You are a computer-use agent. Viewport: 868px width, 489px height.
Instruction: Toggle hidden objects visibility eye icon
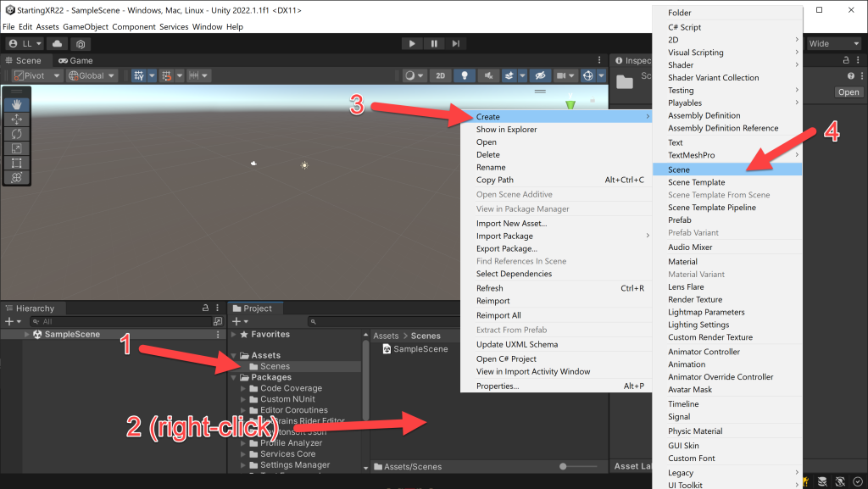pyautogui.click(x=540, y=75)
